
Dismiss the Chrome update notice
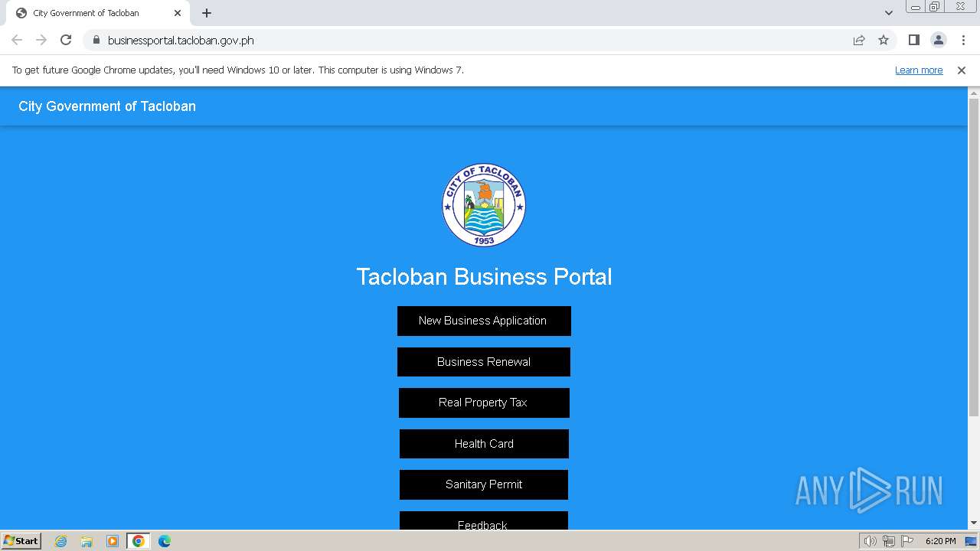point(962,70)
